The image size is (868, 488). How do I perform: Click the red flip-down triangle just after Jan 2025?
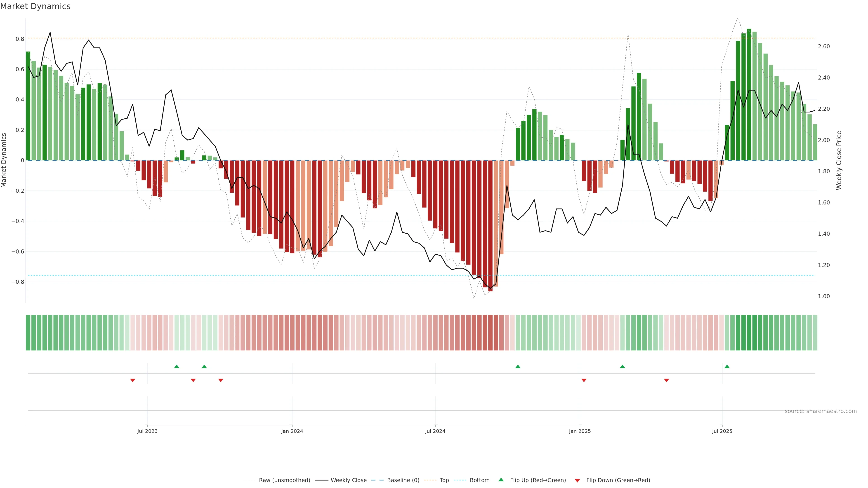(x=584, y=380)
